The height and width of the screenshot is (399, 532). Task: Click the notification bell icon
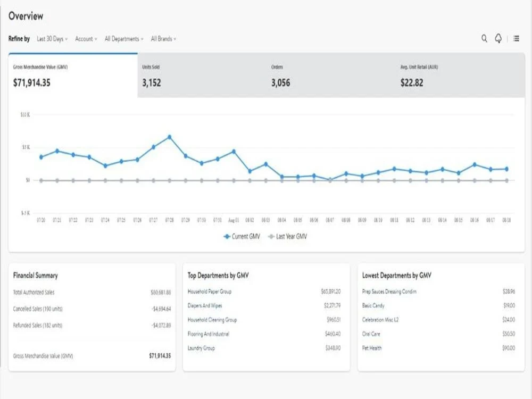pyautogui.click(x=498, y=38)
